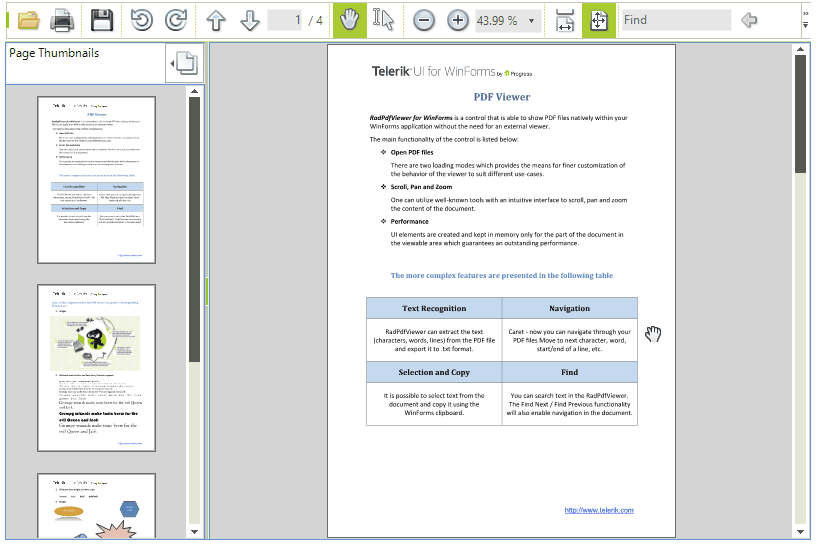819x546 pixels.
Task: Rotate page counterclockwise
Action: point(142,20)
